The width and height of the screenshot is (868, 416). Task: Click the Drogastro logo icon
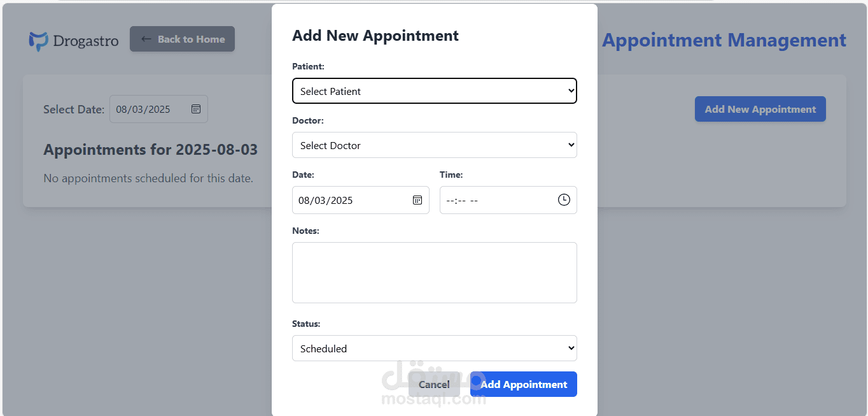coord(39,41)
